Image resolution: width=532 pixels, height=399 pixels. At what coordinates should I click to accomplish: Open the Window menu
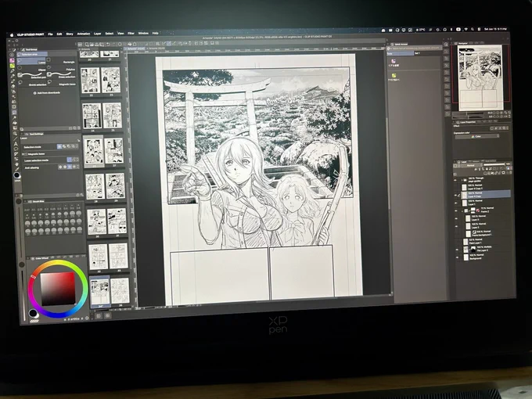(143, 33)
